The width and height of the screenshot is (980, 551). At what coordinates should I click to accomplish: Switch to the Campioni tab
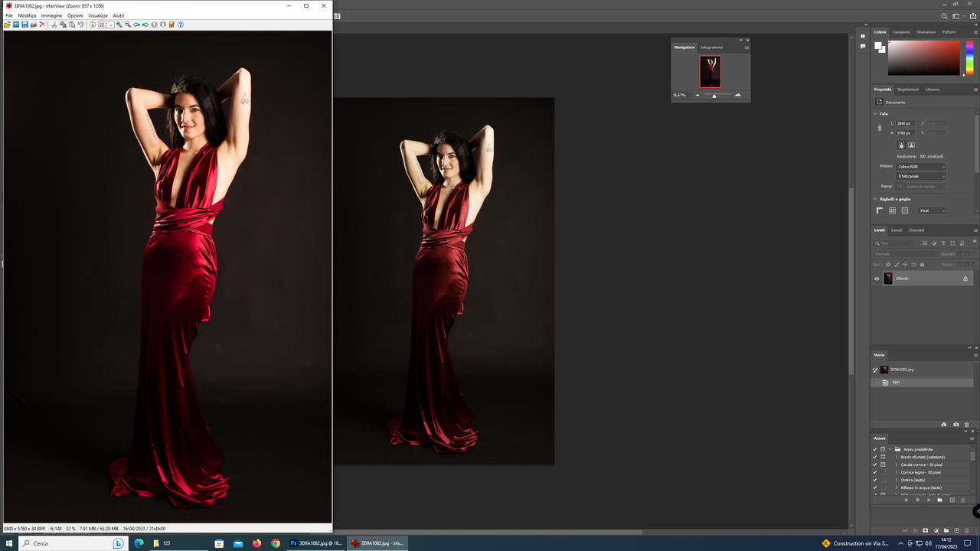901,32
